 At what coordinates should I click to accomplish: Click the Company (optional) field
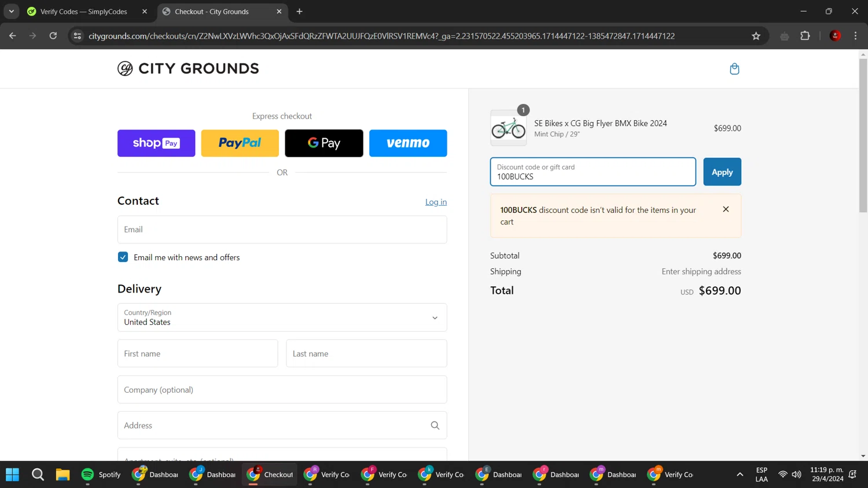(x=282, y=390)
